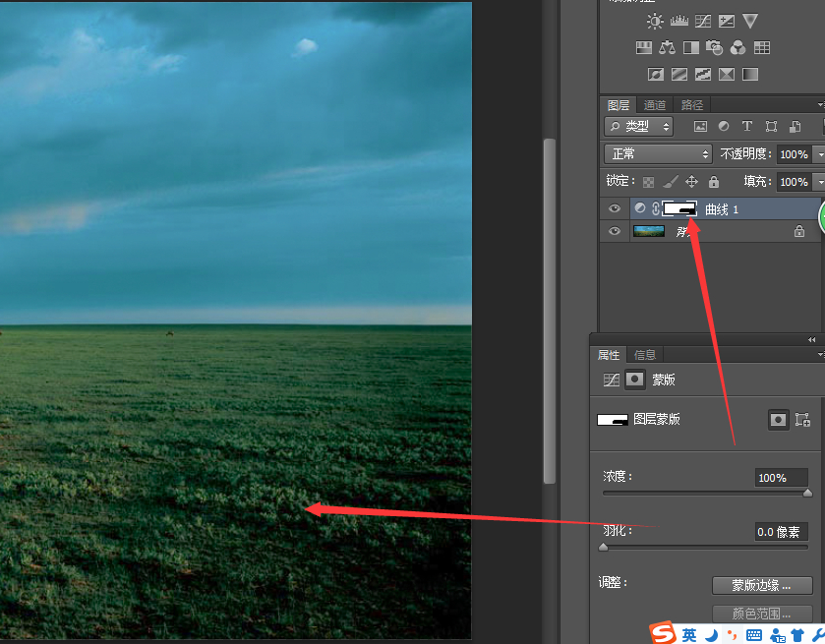Screen dimensions: 825x644
Task: Open the 不透明度 slider dropdown arrow
Action: click(x=819, y=154)
